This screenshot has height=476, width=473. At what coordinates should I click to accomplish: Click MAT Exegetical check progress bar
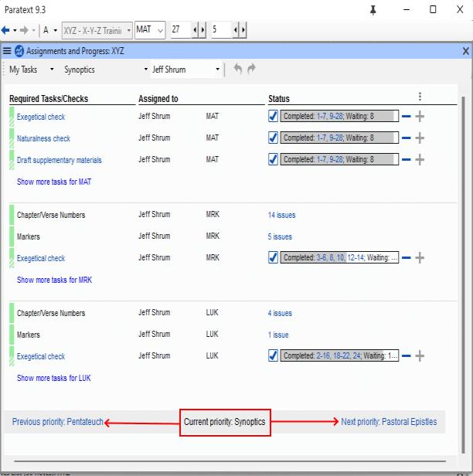pos(339,116)
